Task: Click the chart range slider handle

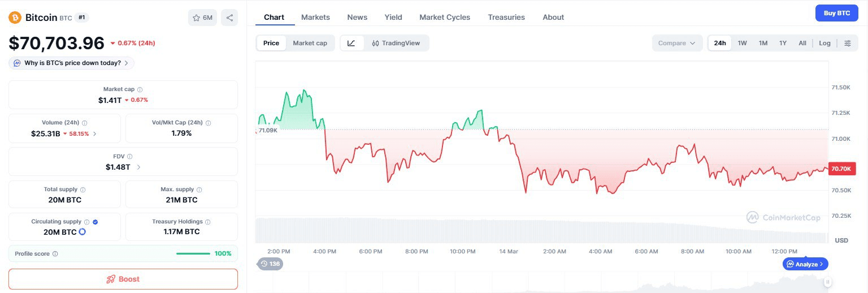Action: tap(827, 282)
